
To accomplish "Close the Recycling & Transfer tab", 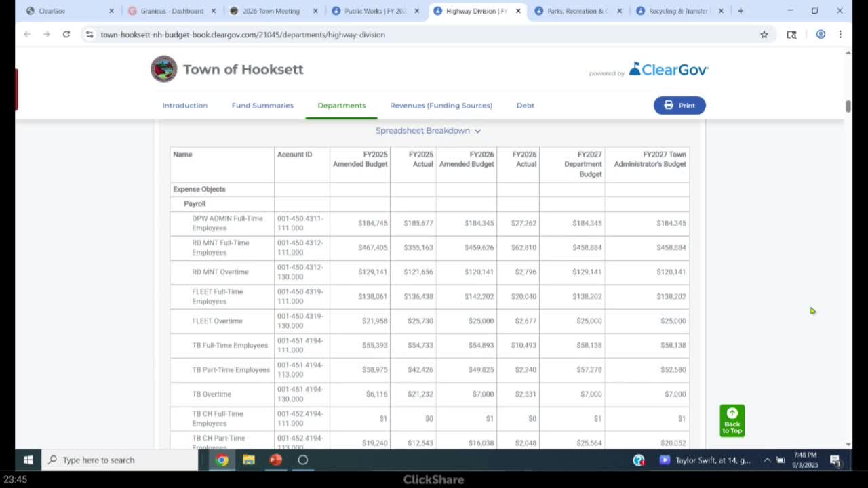I will pos(721,11).
